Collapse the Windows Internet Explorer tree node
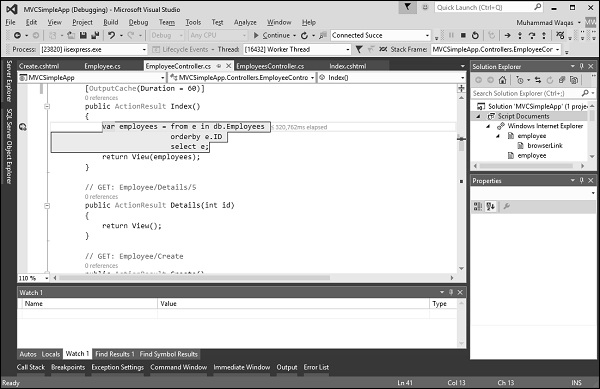Image resolution: width=600 pixels, height=389 pixels. click(x=488, y=126)
